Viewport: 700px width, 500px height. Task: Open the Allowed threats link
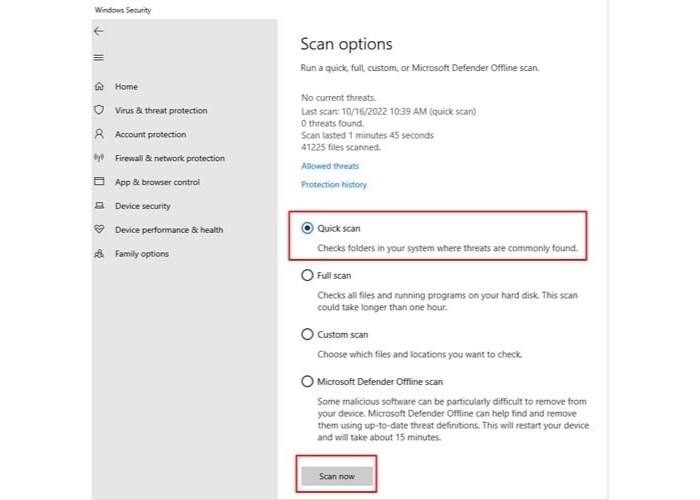point(330,166)
